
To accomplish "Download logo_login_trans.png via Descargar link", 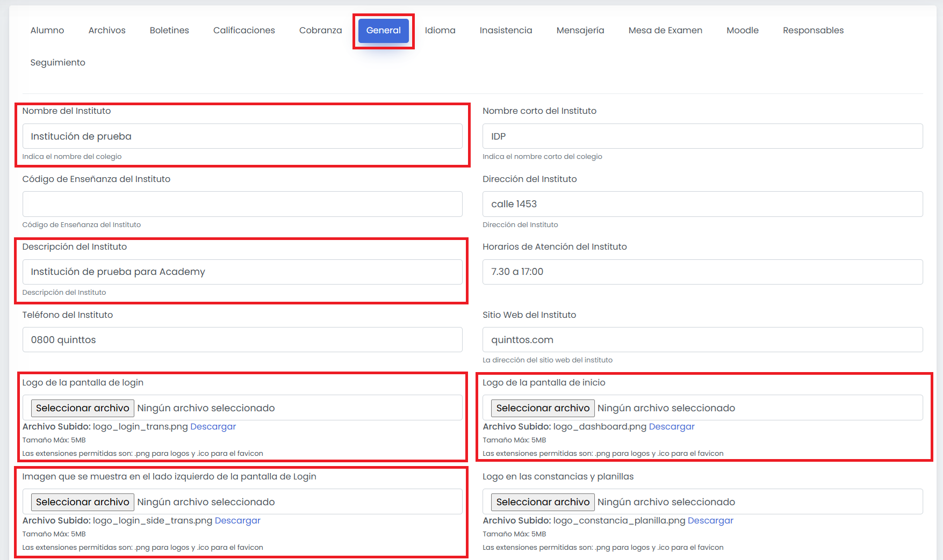I will [213, 426].
